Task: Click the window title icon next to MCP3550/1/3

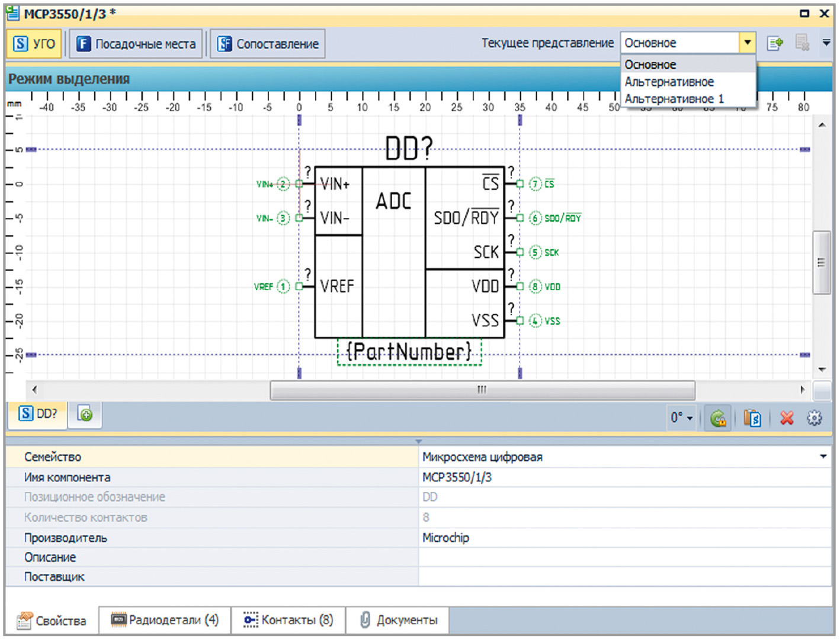Action: tap(12, 12)
